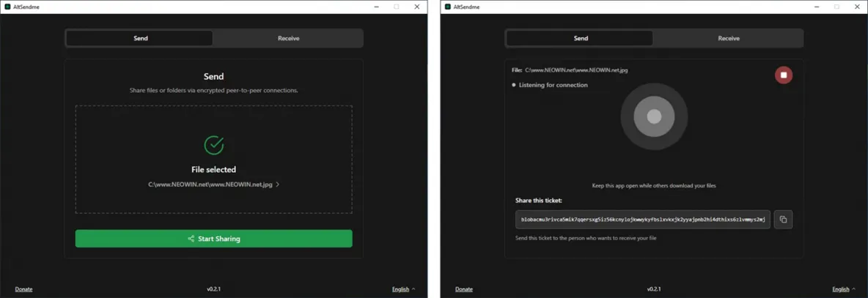Click the pulsing broadcast circle animation
The image size is (868, 298).
pos(654,116)
